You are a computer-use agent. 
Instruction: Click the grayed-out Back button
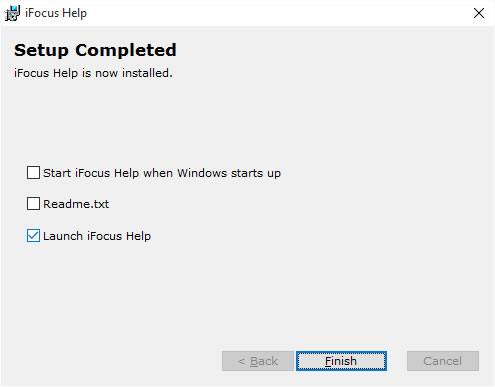coord(258,361)
